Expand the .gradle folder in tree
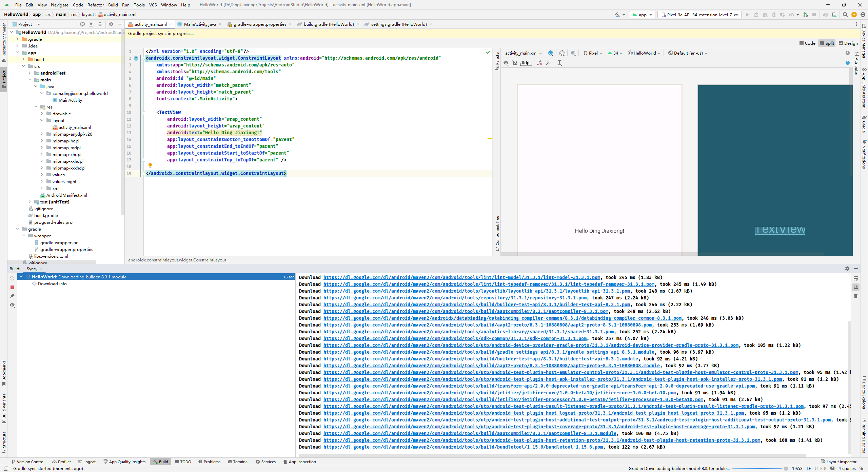Image resolution: width=868 pixels, height=472 pixels. tap(17, 39)
